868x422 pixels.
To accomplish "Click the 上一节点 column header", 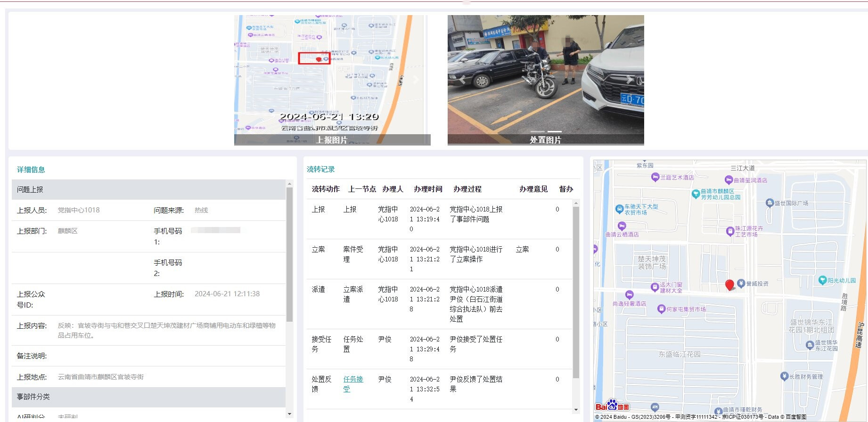I will pyautogui.click(x=362, y=189).
